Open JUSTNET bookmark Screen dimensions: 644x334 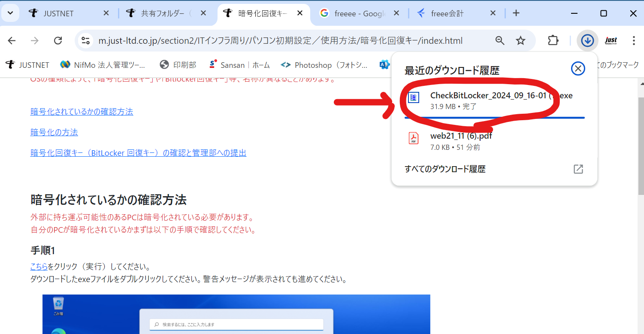(27, 65)
